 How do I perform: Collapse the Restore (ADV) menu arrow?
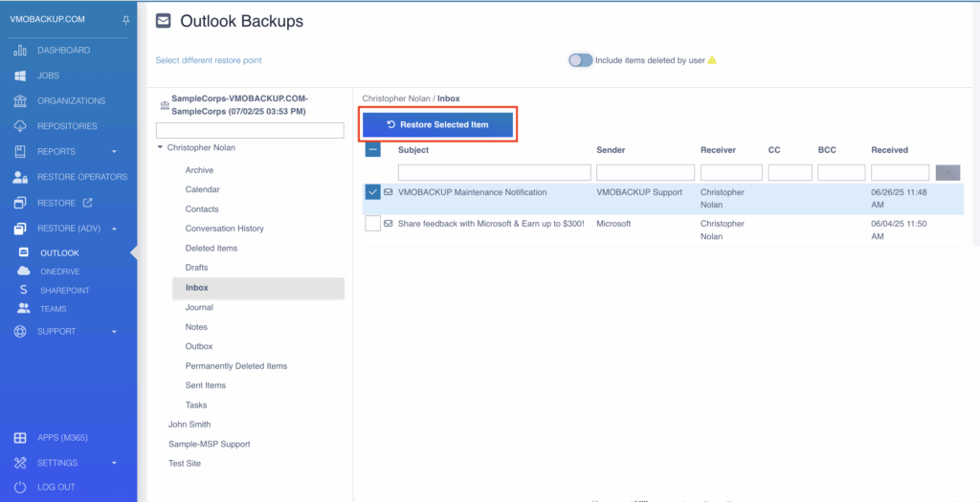pos(115,229)
